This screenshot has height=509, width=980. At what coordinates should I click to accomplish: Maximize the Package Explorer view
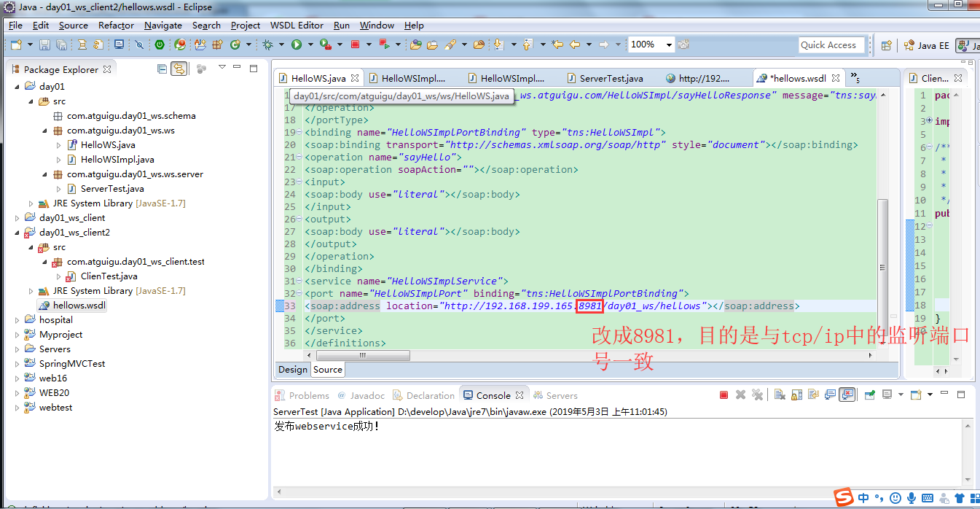(x=254, y=69)
